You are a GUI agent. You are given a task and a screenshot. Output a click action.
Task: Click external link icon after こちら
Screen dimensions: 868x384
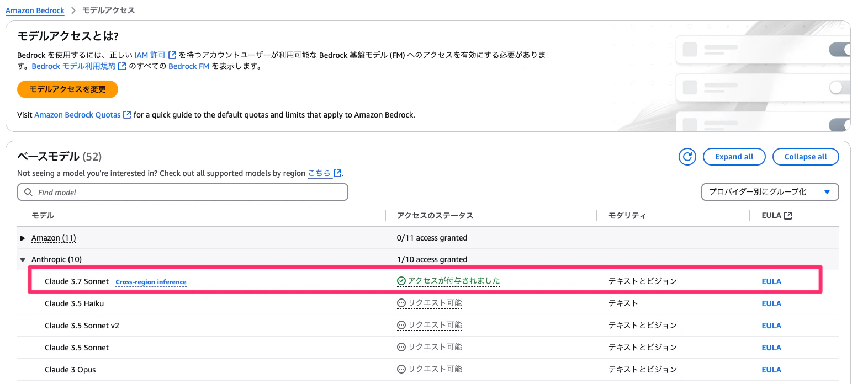click(337, 173)
